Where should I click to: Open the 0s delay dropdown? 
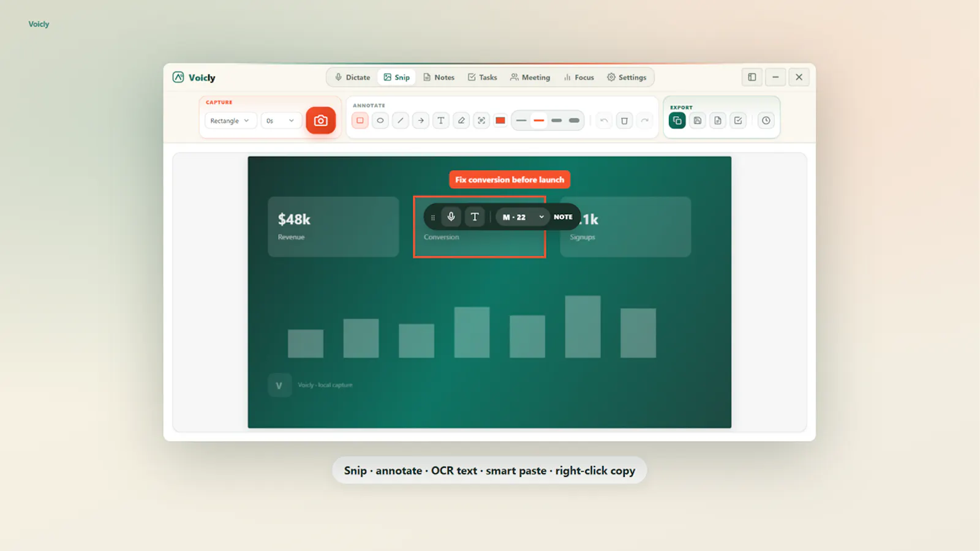(281, 121)
